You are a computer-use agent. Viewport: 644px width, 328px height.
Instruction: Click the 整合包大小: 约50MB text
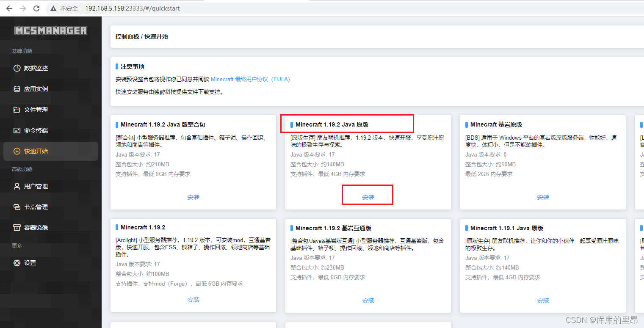pyautogui.click(x=491, y=164)
